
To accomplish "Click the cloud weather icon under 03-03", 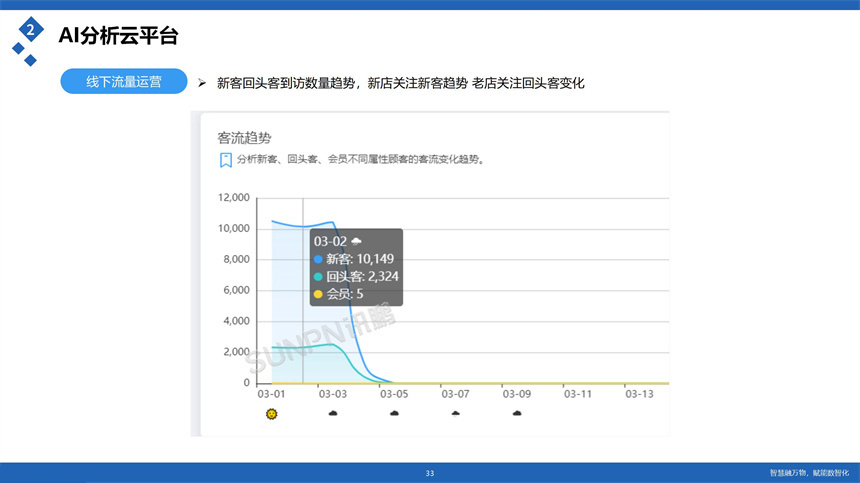I will [333, 413].
